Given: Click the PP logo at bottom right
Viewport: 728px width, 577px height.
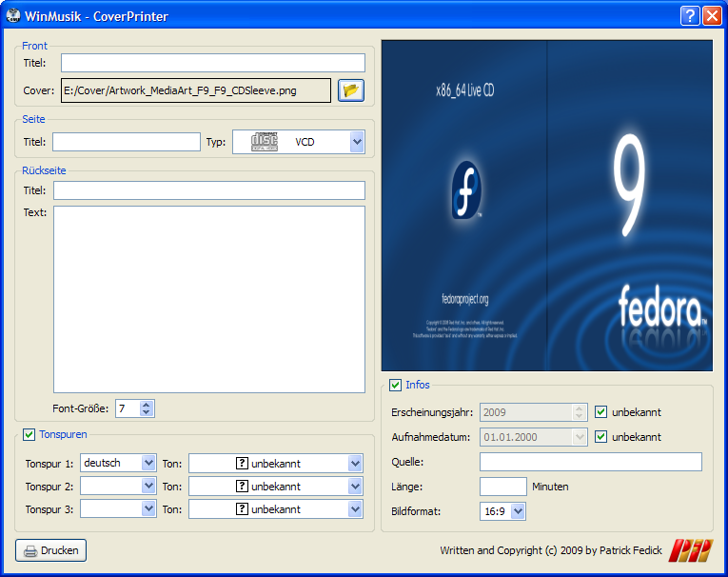Looking at the screenshot, I should pos(691,550).
